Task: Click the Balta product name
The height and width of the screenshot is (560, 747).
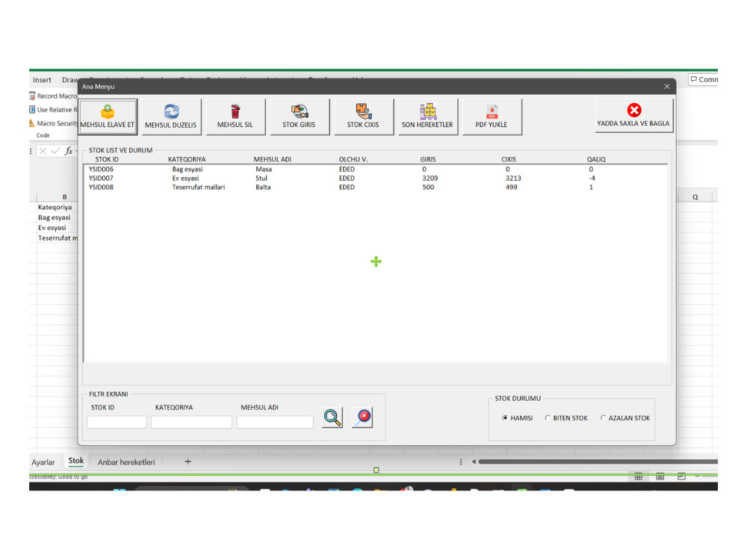Action: tap(263, 187)
